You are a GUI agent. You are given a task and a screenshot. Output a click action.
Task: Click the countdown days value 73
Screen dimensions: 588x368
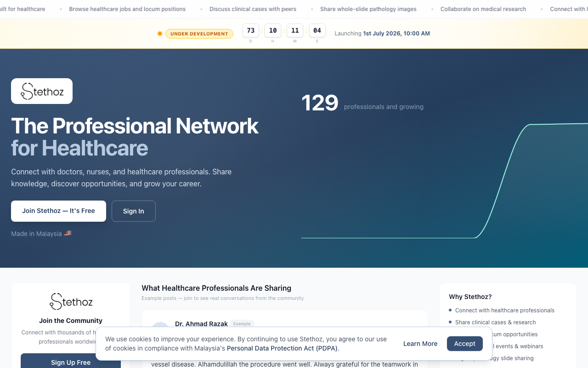coord(251,30)
